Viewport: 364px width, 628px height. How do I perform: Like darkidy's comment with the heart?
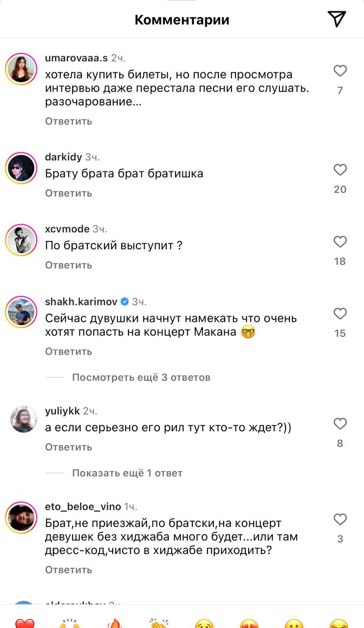(340, 170)
